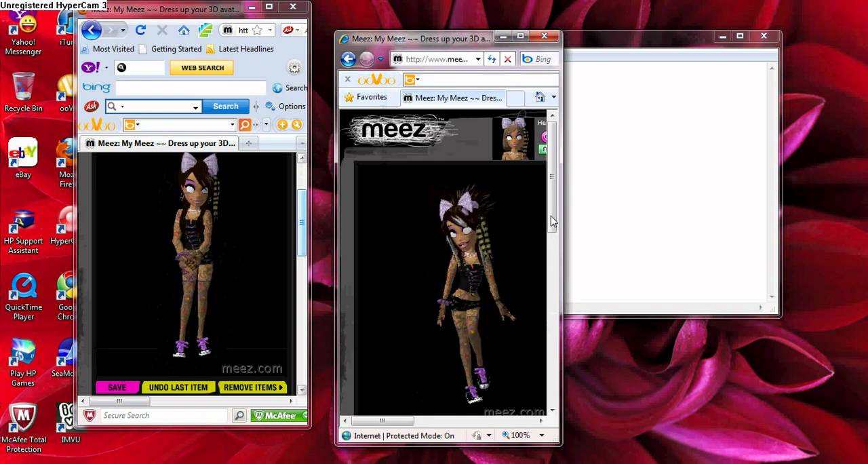Stop page loading in Firefox
868x464 pixels.
[162, 30]
